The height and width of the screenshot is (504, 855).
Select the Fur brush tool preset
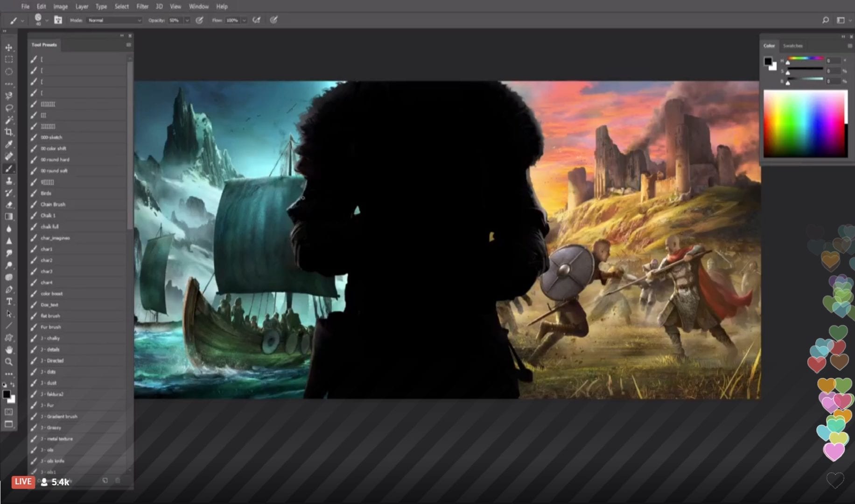pyautogui.click(x=50, y=327)
